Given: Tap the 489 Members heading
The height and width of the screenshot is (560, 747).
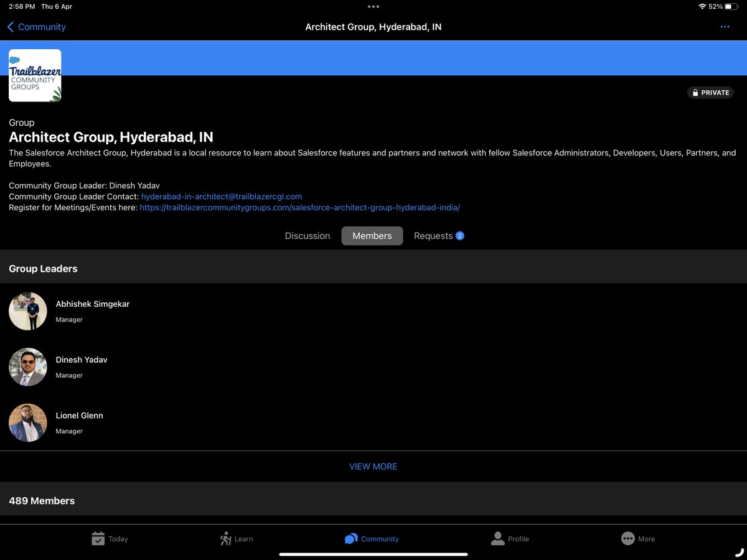Looking at the screenshot, I should click(42, 501).
